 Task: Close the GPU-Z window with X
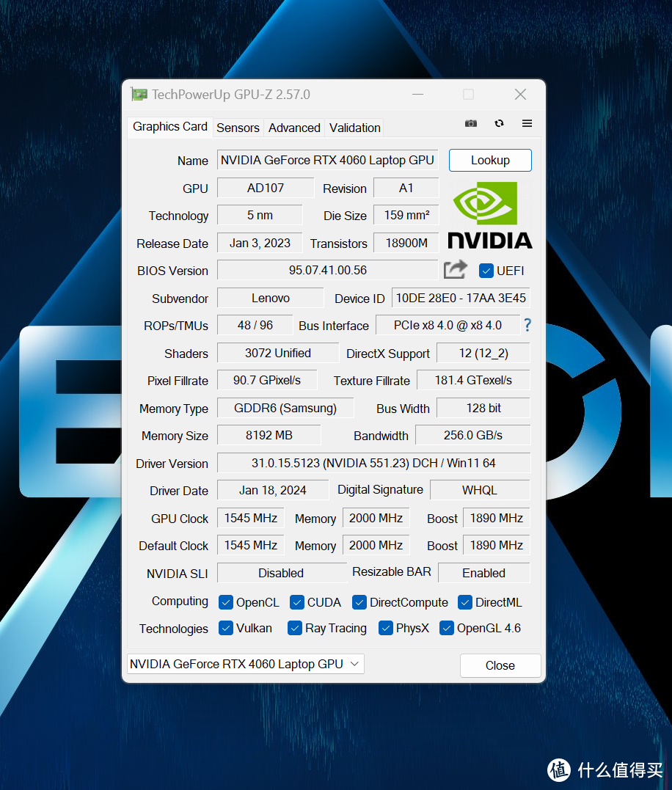pyautogui.click(x=520, y=94)
